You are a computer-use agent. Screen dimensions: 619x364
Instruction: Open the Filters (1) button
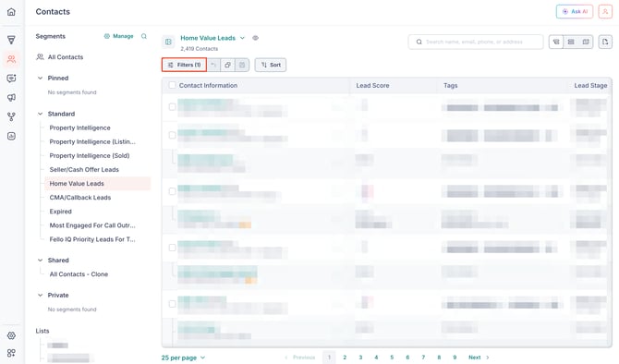pos(185,65)
